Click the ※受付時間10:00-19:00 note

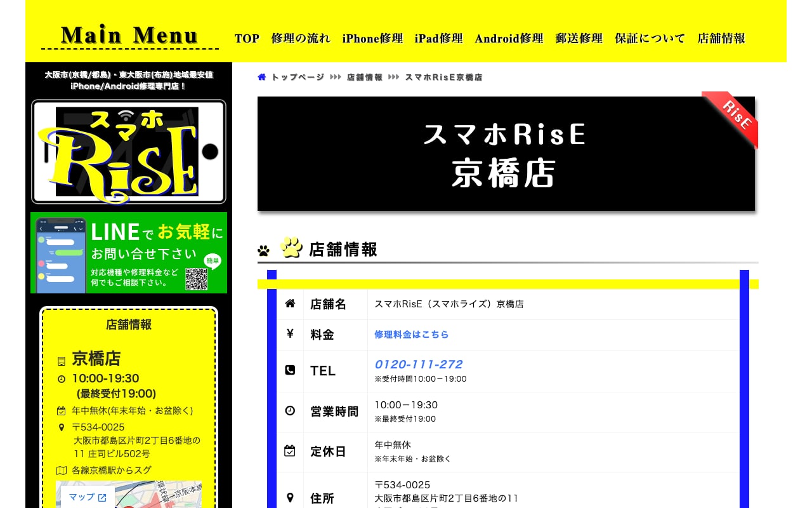[x=421, y=379]
